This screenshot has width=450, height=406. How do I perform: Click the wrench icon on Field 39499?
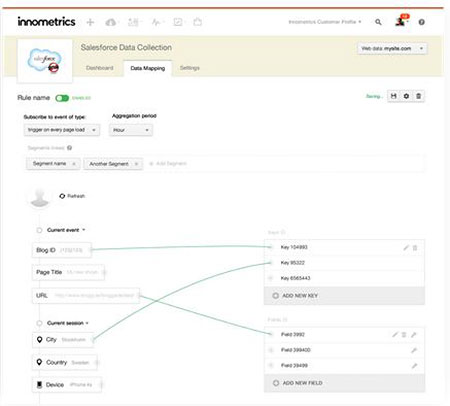(x=414, y=366)
